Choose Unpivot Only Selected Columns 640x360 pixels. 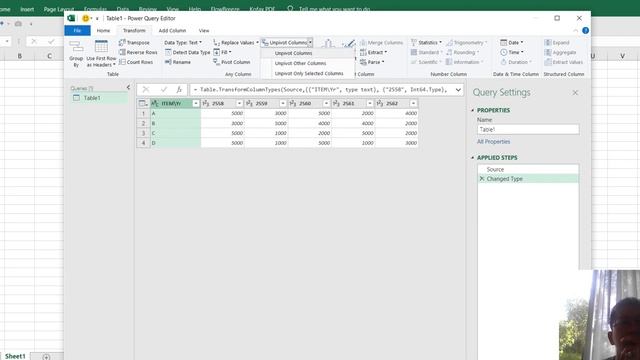(x=308, y=73)
